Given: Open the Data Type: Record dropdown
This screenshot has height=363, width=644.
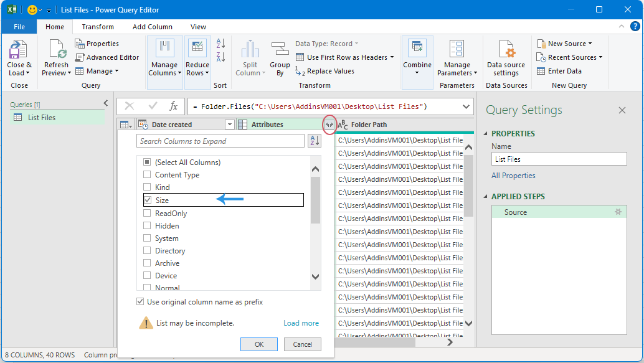Looking at the screenshot, I should coord(327,44).
